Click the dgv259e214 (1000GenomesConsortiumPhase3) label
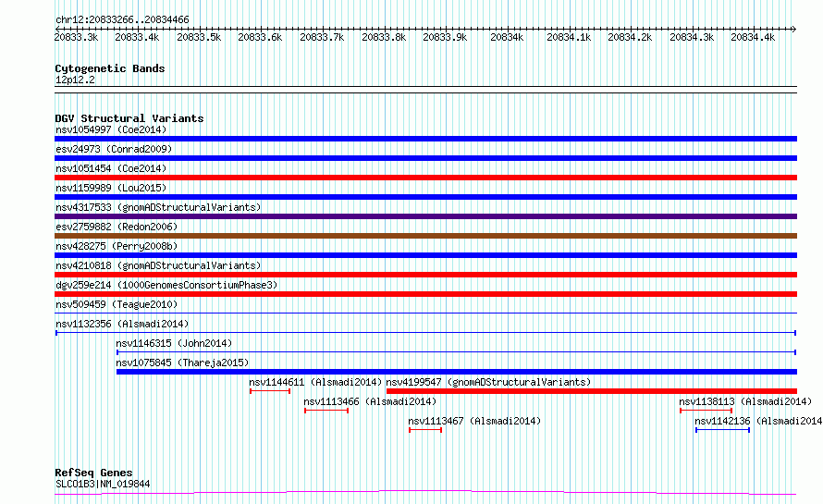Image resolution: width=823 pixels, height=504 pixels. coord(166,285)
